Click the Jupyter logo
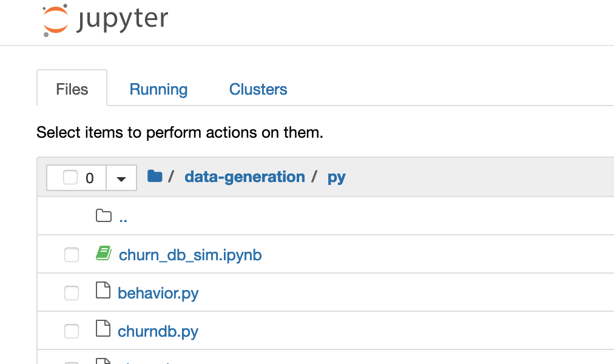Viewport: 614px width, 364px height. [105, 20]
